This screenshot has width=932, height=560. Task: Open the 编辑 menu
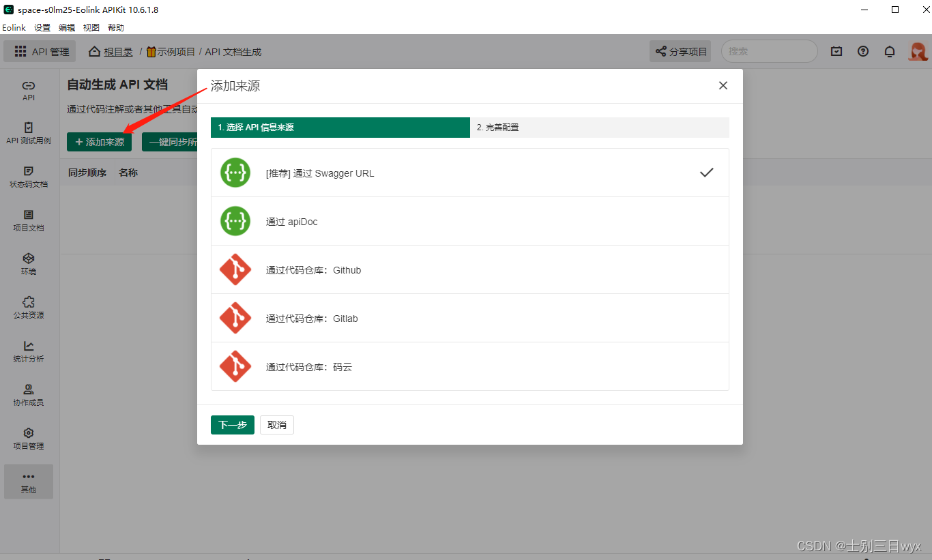(x=67, y=27)
